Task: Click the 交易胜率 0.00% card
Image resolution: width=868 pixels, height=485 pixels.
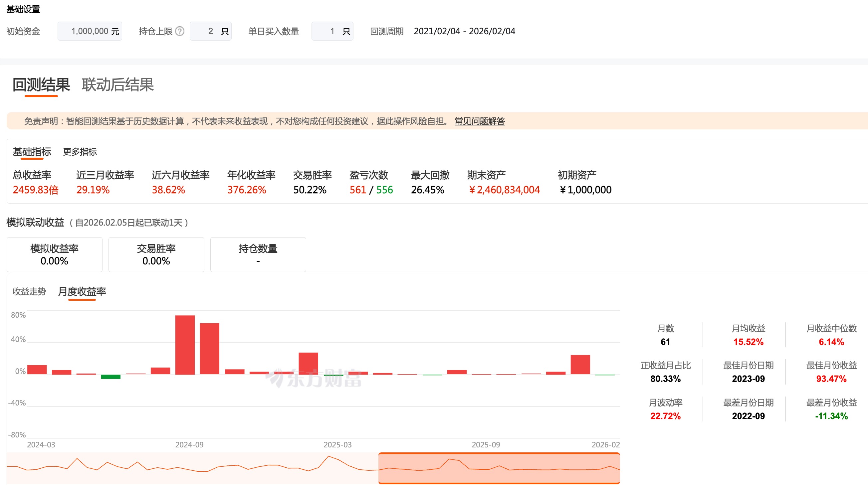Action: 156,254
